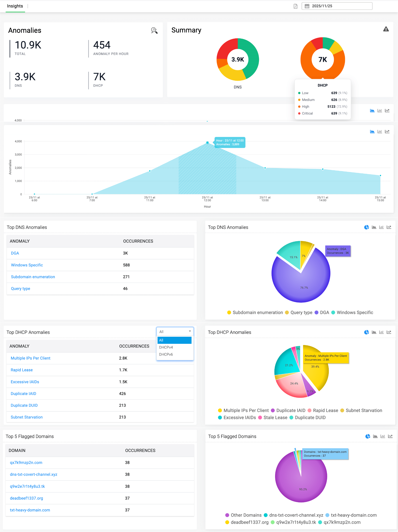Click the magnifier icon in Anomalies panel
The height and width of the screenshot is (532, 398).
154,31
